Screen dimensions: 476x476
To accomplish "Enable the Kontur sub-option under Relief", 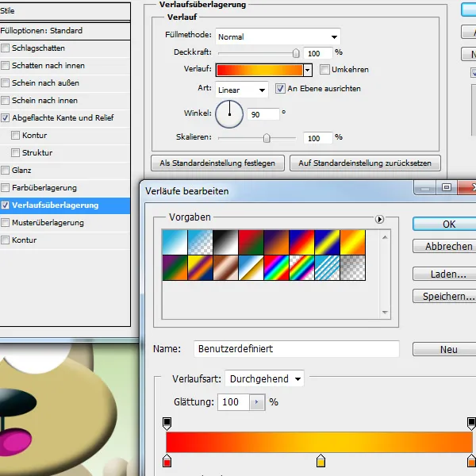I will coord(15,135).
